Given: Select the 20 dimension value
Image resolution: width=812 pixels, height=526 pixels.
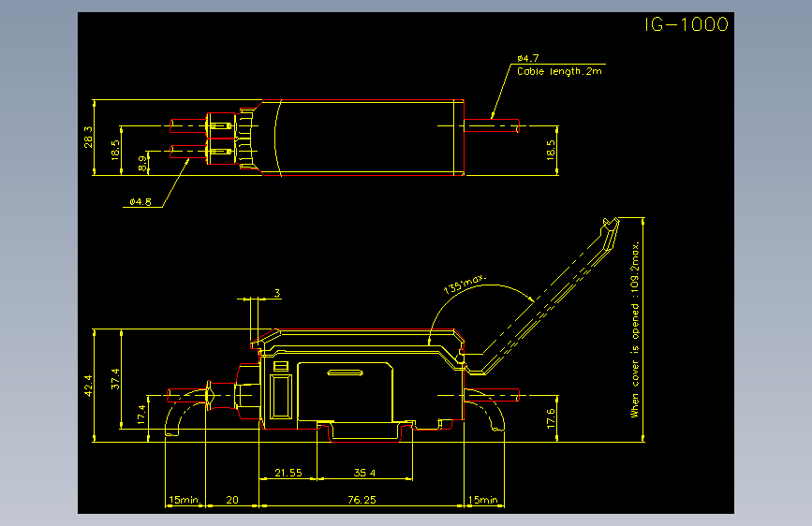Looking at the screenshot, I should tap(232, 500).
